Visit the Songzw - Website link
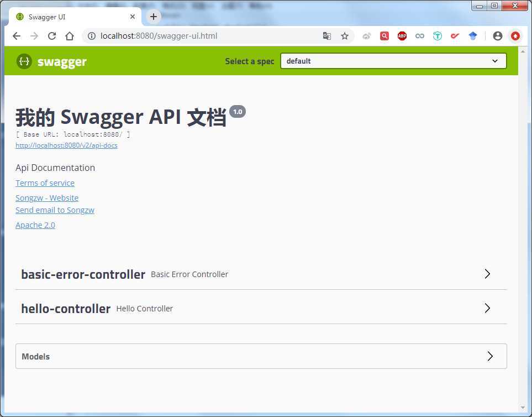Viewport: 532px width, 417px height. [47, 198]
